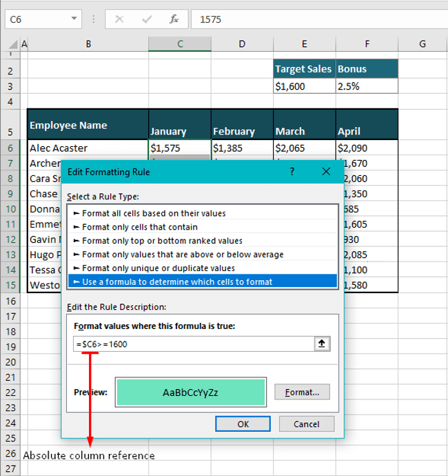448x476 pixels.
Task: Select row 22 header
Action: click(10, 393)
